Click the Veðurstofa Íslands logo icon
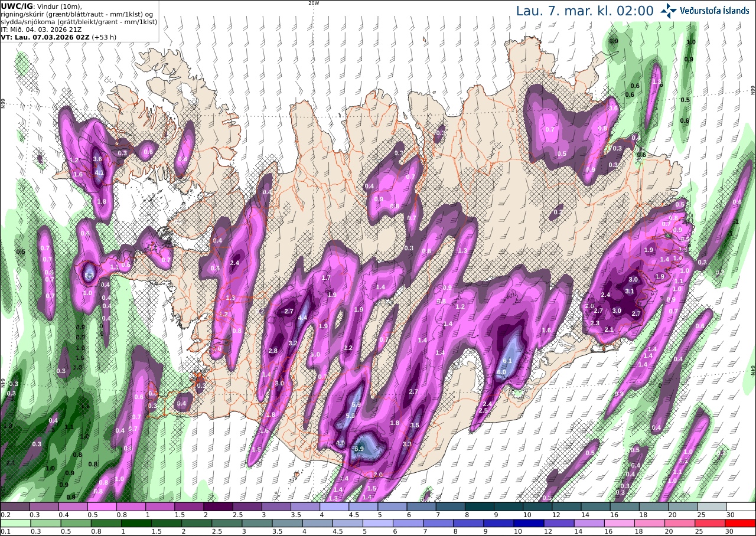Screen dimensions: 756x536 669,11
